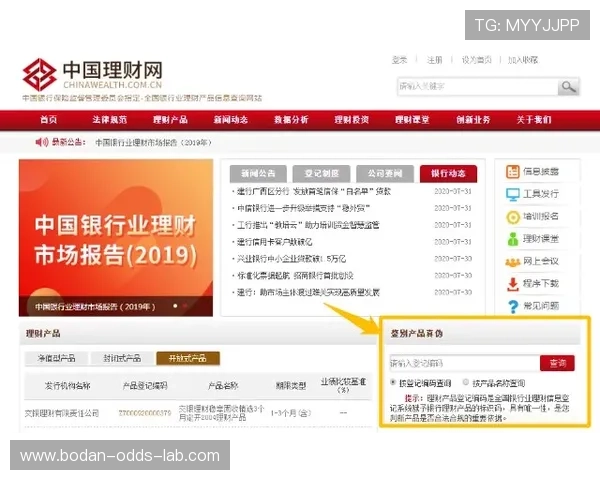Click the first white carousel dot on banner
The width and height of the screenshot is (600, 480).
point(175,306)
